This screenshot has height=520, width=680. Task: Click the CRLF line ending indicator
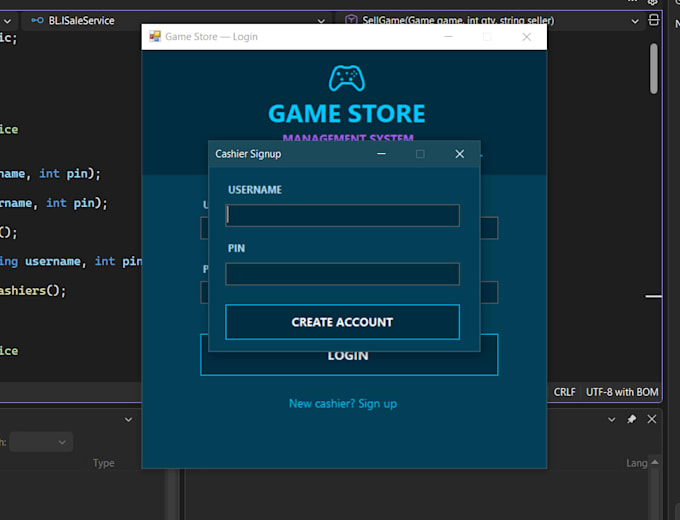pyautogui.click(x=564, y=392)
